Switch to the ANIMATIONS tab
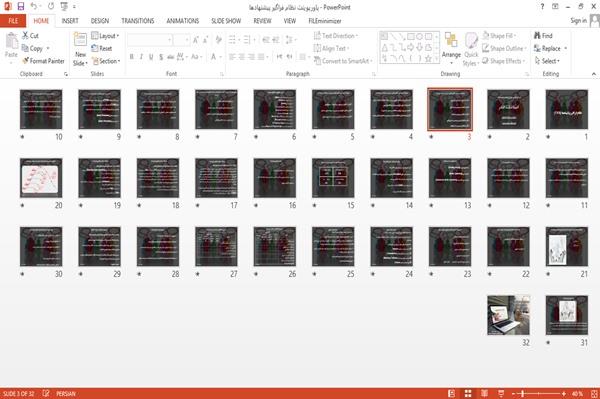 183,21
